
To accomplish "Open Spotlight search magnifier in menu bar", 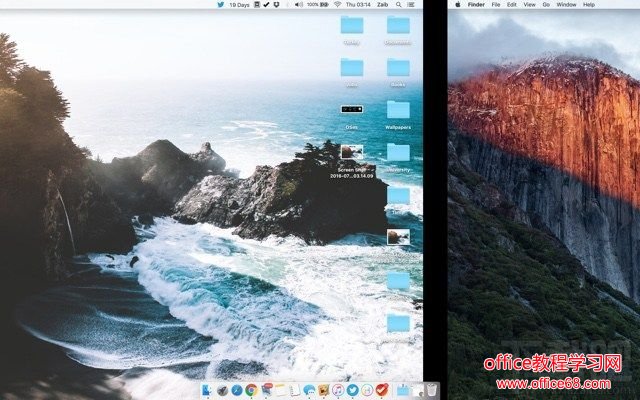I will click(398, 4).
